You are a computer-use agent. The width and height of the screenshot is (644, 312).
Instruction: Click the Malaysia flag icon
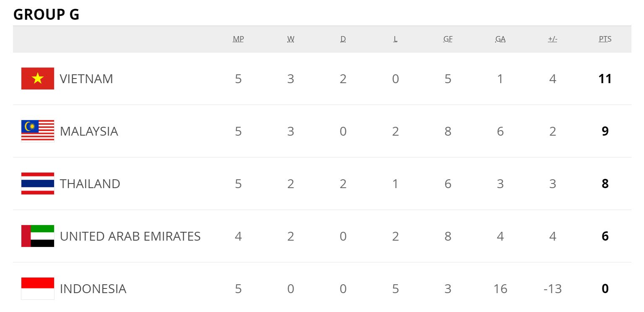point(38,131)
